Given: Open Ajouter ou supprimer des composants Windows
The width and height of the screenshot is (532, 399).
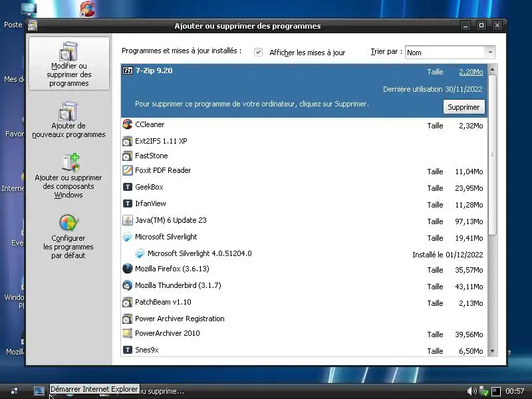Looking at the screenshot, I should 68,176.
